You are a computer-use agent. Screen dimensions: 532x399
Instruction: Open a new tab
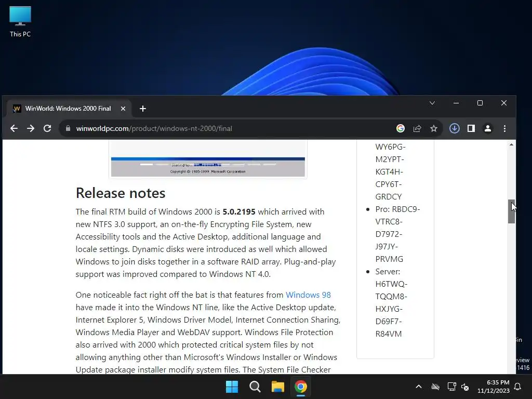tap(143, 109)
